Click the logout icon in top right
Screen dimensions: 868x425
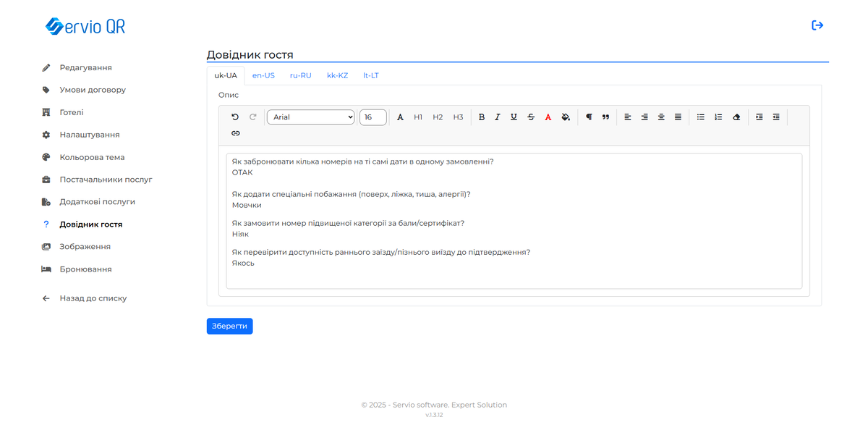817,25
